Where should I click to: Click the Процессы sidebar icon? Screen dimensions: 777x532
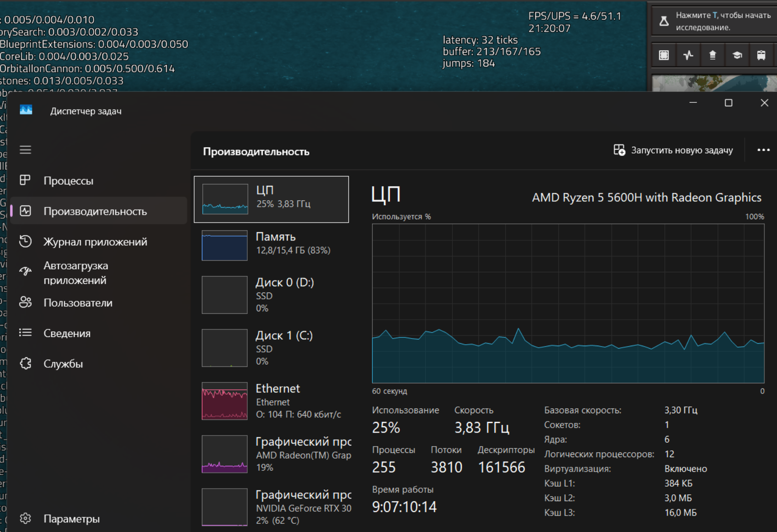(x=25, y=181)
